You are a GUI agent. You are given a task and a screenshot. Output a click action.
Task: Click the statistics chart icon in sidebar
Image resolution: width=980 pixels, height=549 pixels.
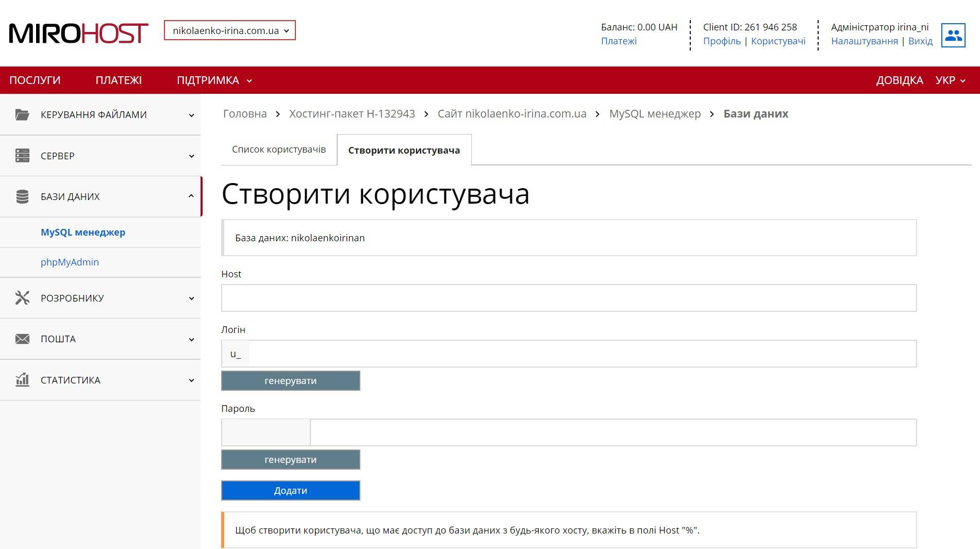[22, 380]
